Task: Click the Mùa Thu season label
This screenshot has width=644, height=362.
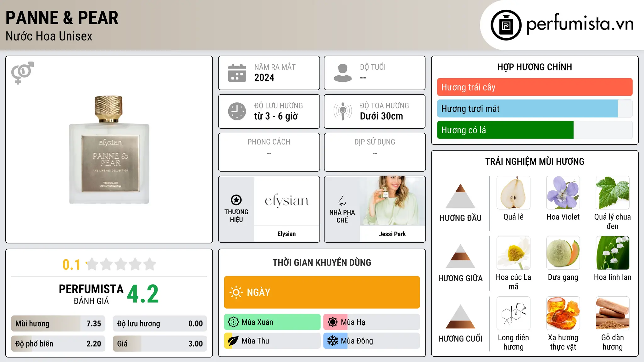Action: click(255, 341)
